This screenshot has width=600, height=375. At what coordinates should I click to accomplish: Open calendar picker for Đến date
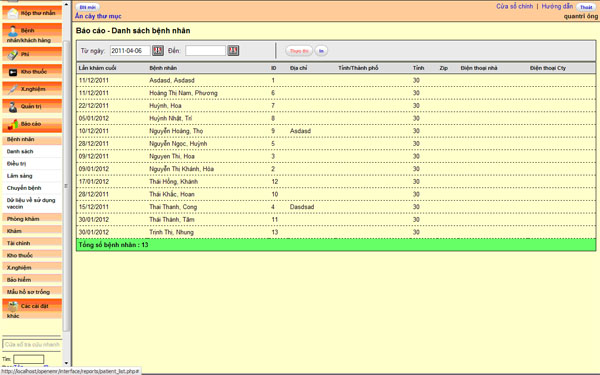[x=233, y=51]
